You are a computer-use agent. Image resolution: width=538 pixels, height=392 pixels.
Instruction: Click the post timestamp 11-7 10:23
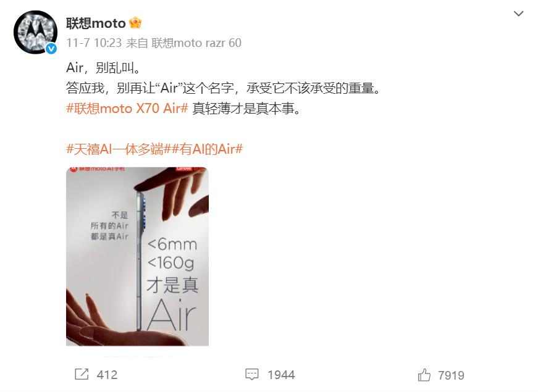click(94, 43)
